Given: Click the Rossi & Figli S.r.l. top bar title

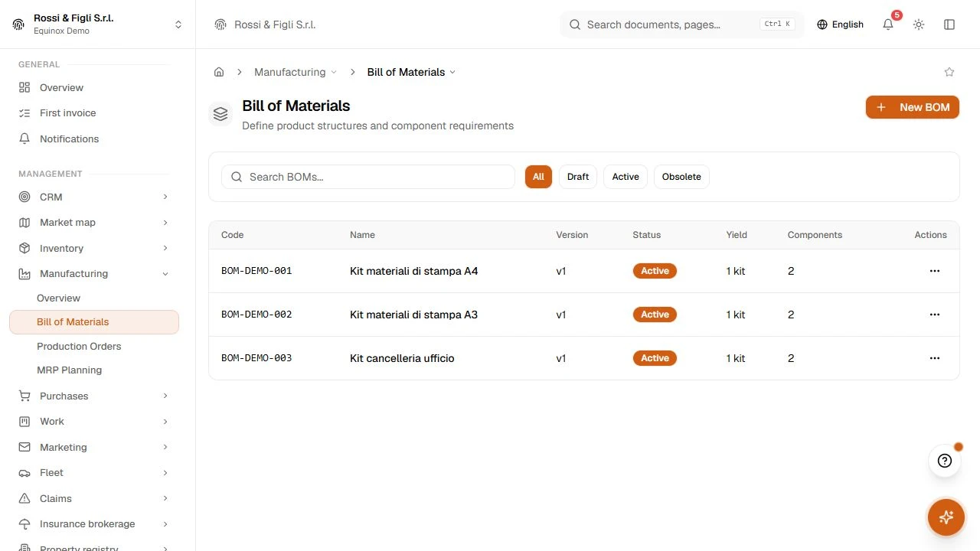Looking at the screenshot, I should pos(275,24).
